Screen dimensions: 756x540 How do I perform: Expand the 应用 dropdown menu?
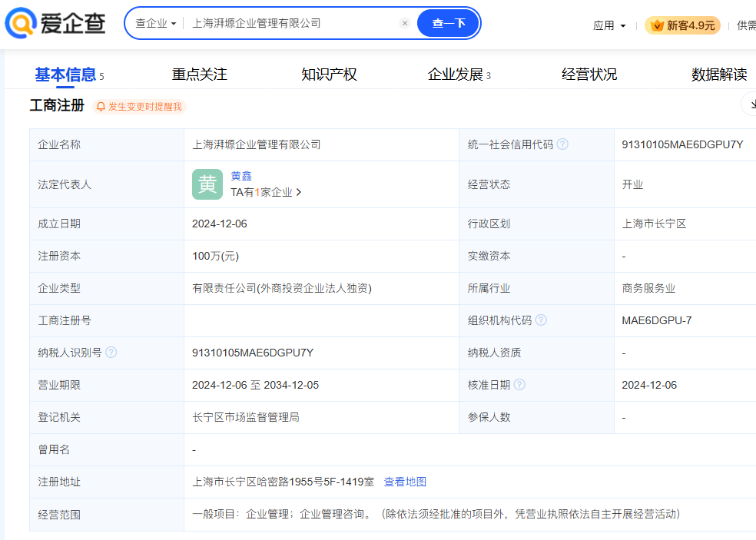coord(609,25)
